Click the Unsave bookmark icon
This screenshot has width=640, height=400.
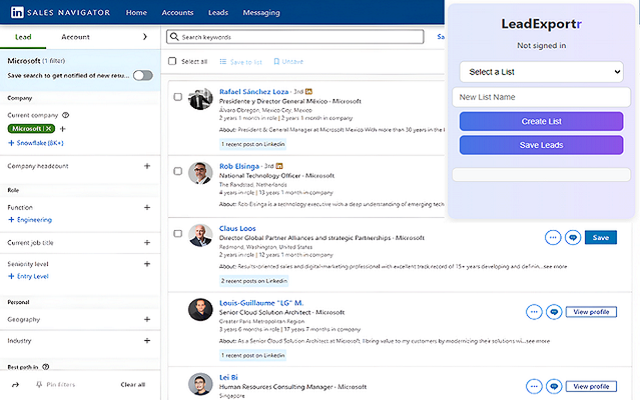276,62
